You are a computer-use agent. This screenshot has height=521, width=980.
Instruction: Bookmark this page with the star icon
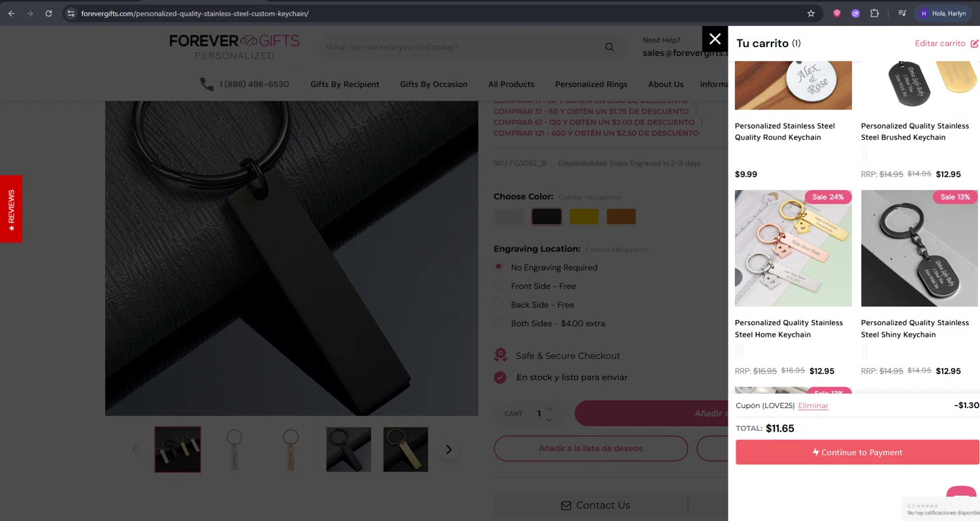811,13
